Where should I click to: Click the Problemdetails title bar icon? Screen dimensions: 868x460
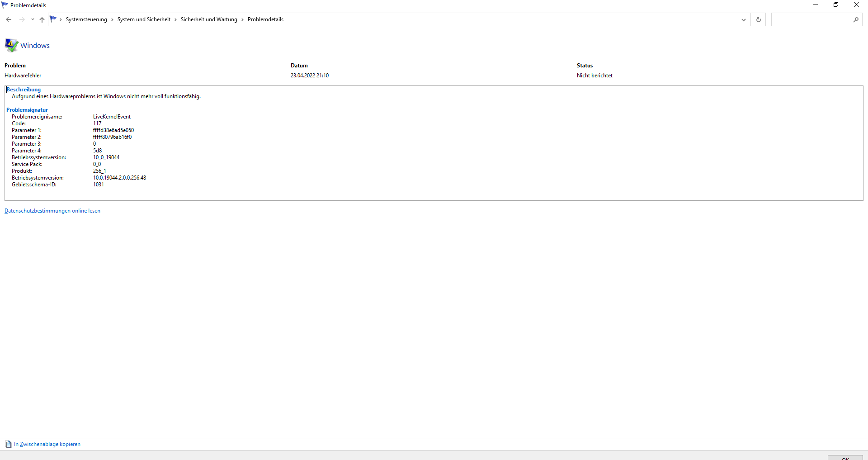[x=5, y=5]
